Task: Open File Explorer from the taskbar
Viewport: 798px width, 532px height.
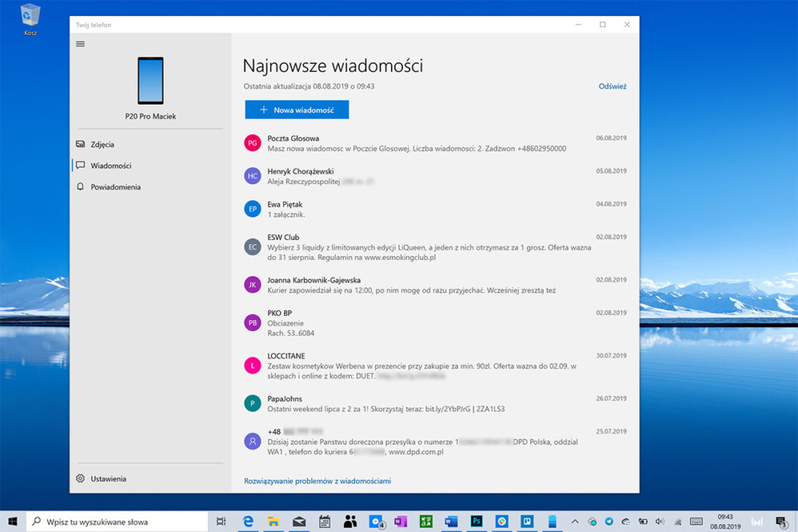Action: (274, 522)
